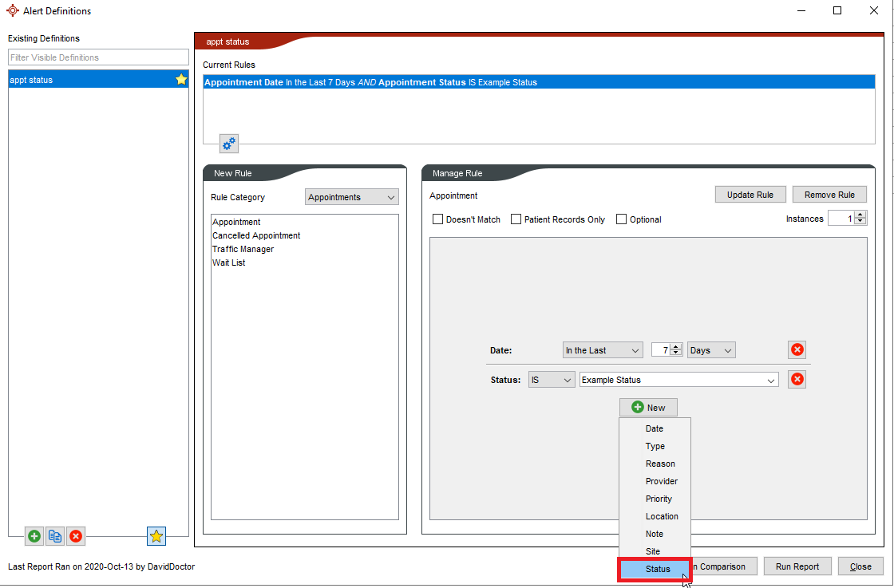Click the green add definition icon
This screenshot has height=588, width=894.
pyautogui.click(x=34, y=536)
